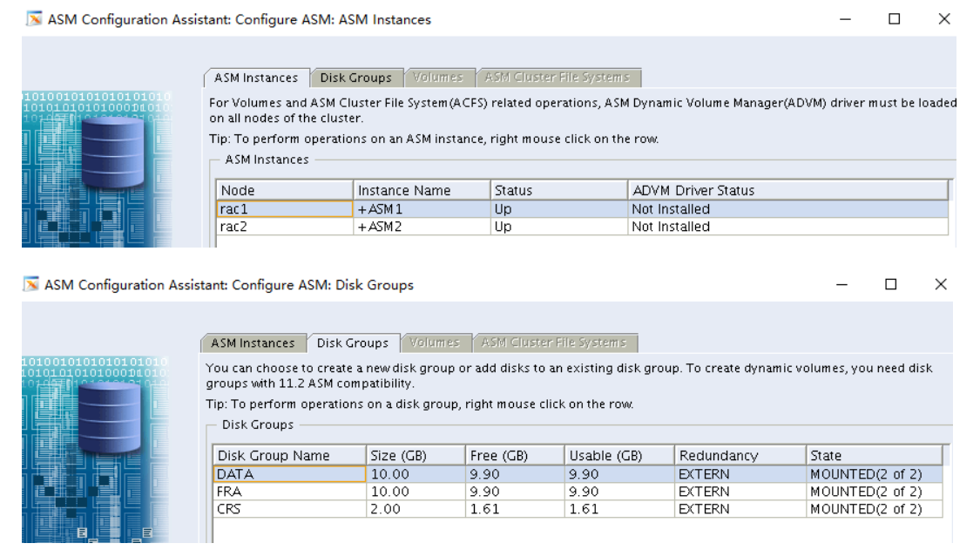Click the 9.90 usable value of FRA
This screenshot has height=557, width=980.
[x=620, y=492]
